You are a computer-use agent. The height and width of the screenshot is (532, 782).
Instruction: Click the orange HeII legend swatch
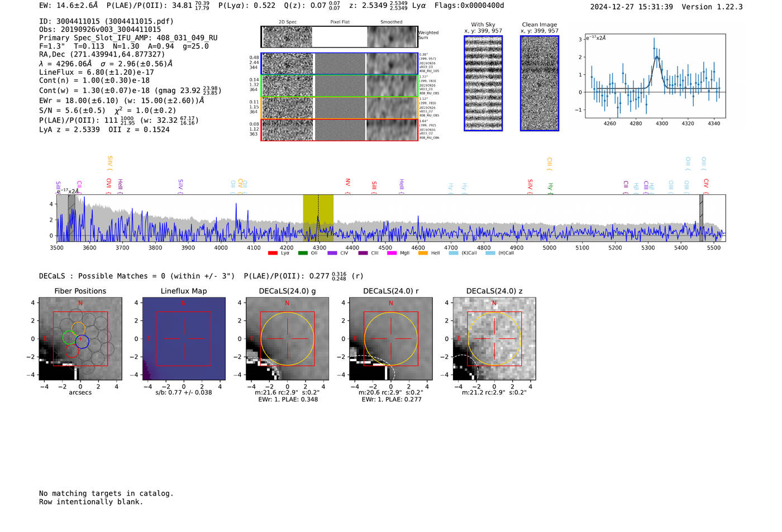pos(423,253)
